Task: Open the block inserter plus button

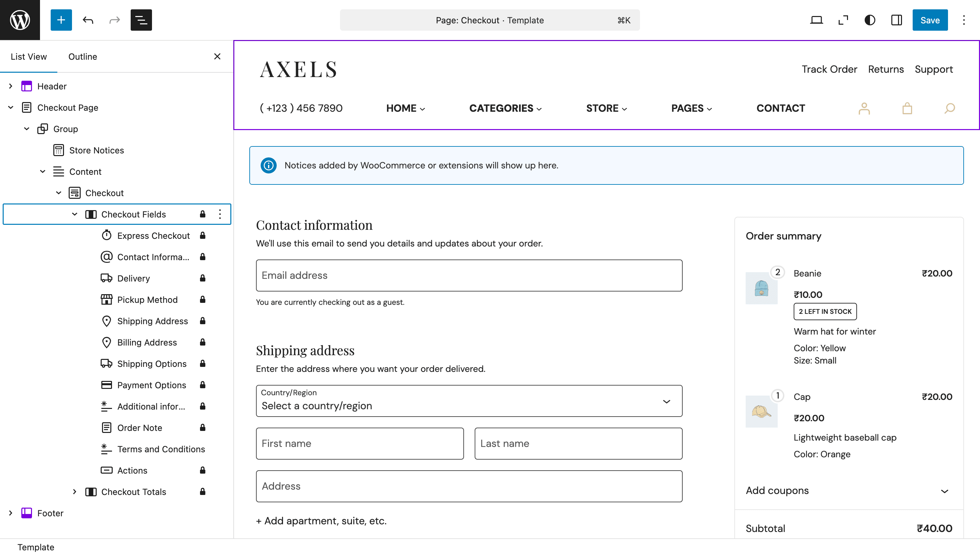Action: pyautogui.click(x=61, y=20)
